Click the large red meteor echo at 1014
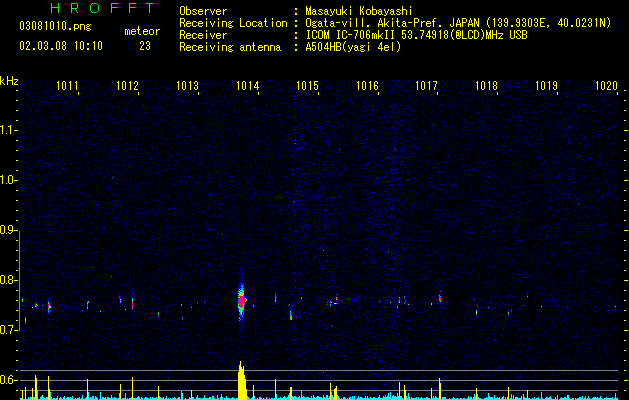This screenshot has height=400, width=629. point(241,301)
